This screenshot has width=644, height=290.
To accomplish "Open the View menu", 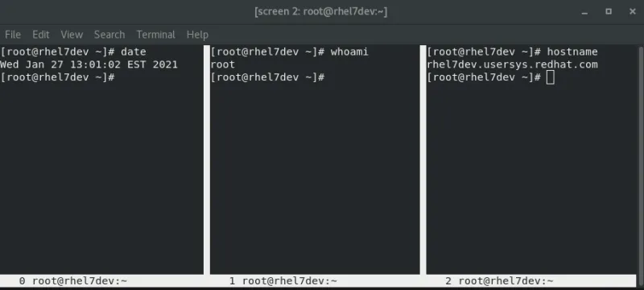I will pos(72,35).
